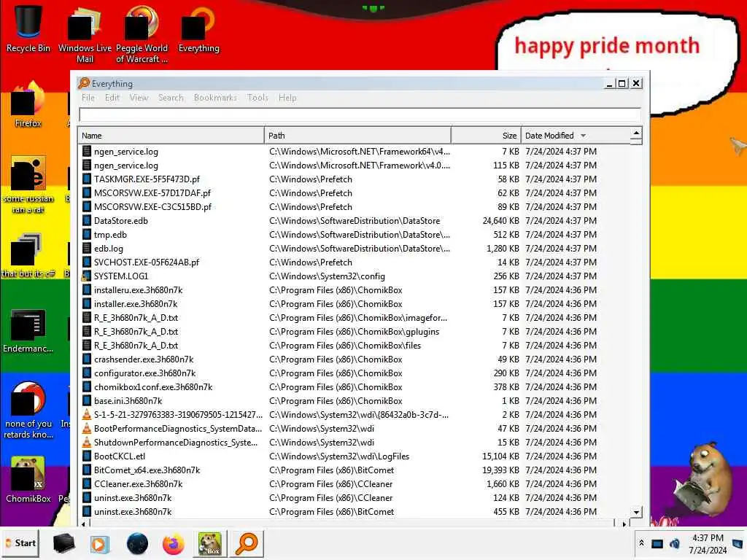The width and height of the screenshot is (747, 560).
Task: Select R_E_3h680n7k_A_D.txt in gplugins folder
Action: tap(355, 332)
